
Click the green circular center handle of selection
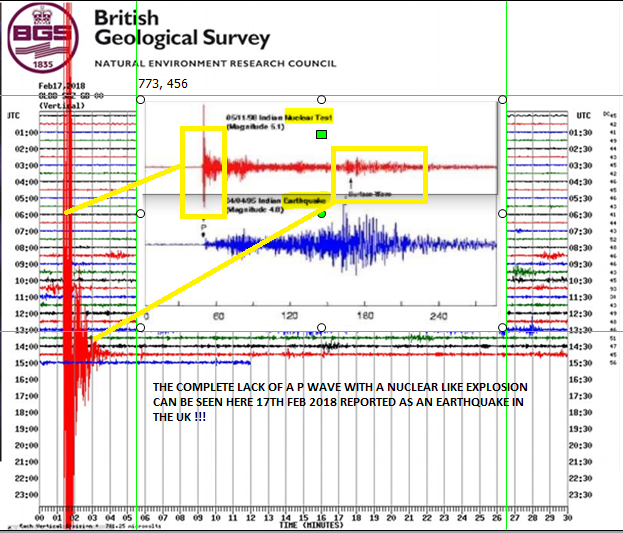click(x=322, y=214)
